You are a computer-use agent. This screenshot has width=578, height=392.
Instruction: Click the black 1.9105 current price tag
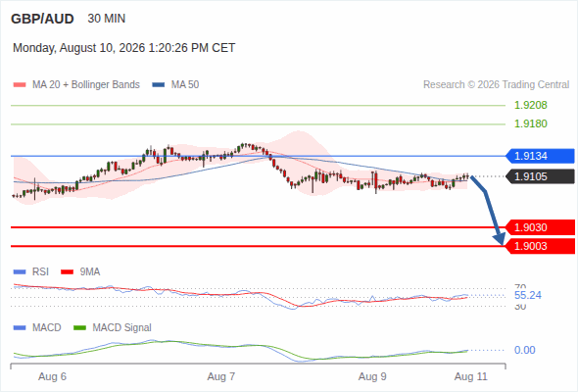(x=540, y=176)
